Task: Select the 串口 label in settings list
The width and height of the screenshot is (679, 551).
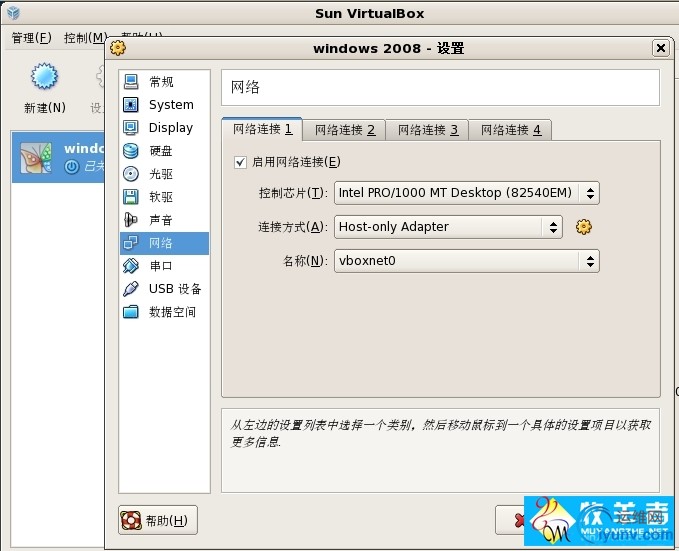Action: pyautogui.click(x=161, y=266)
